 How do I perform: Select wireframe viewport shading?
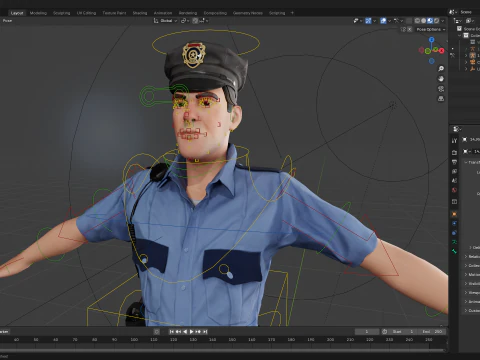(417, 21)
